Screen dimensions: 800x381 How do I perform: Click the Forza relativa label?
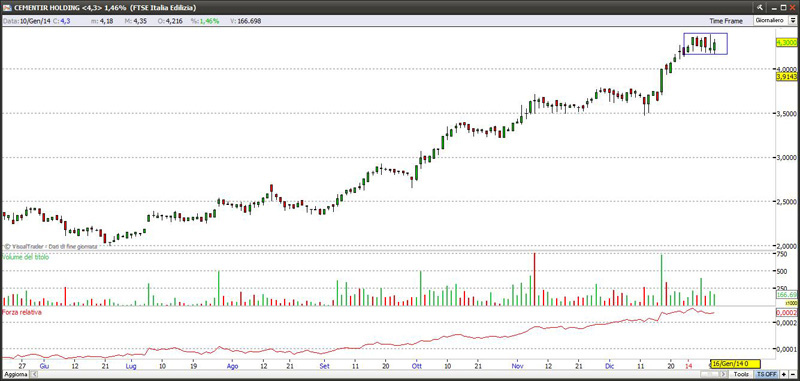(22, 312)
